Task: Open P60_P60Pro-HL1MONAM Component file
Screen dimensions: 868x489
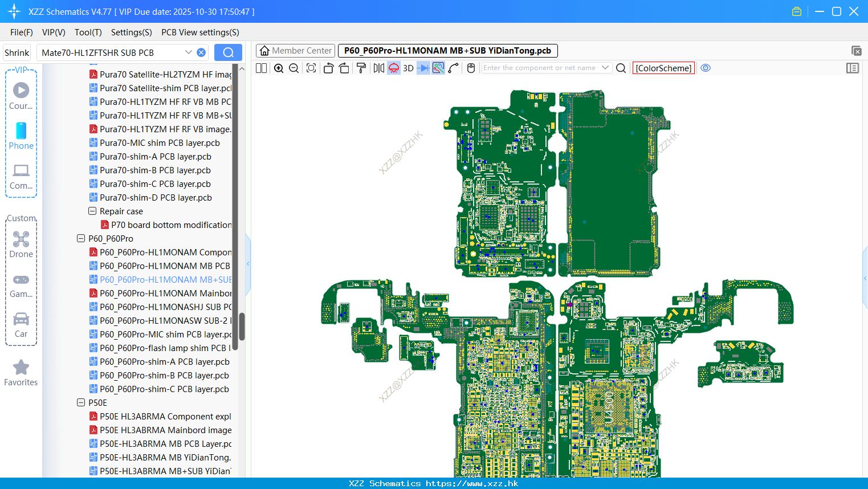Action: coord(160,252)
